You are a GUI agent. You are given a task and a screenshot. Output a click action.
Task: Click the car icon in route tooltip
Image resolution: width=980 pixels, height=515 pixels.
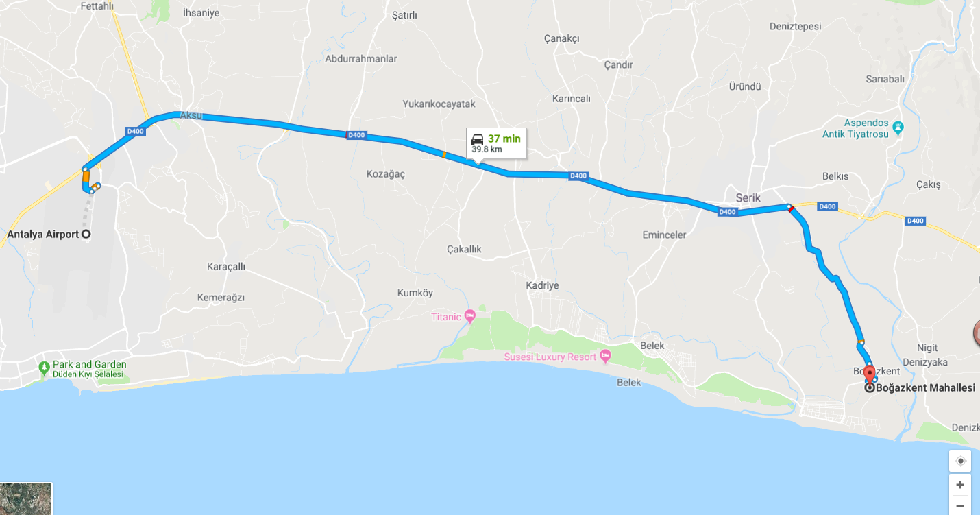[x=478, y=139]
